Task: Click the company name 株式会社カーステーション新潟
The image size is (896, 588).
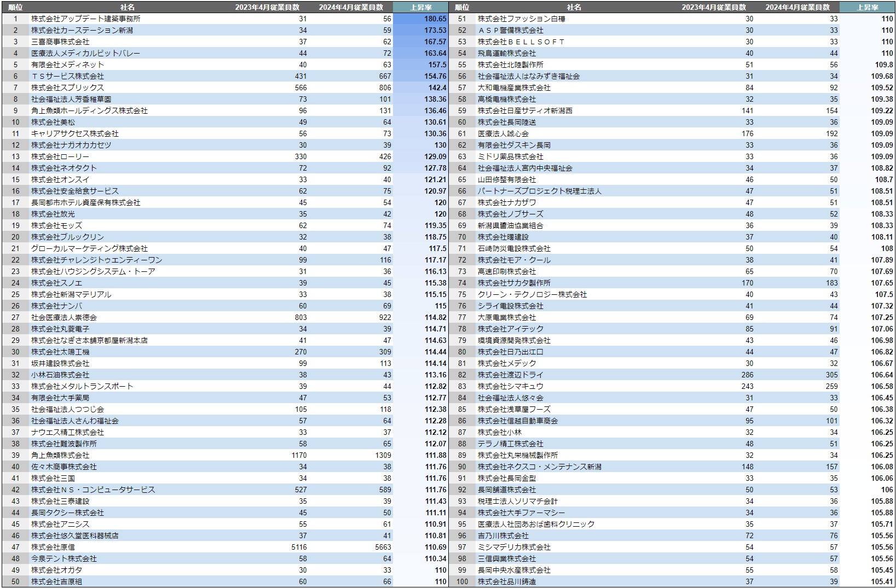Action: coord(82,30)
